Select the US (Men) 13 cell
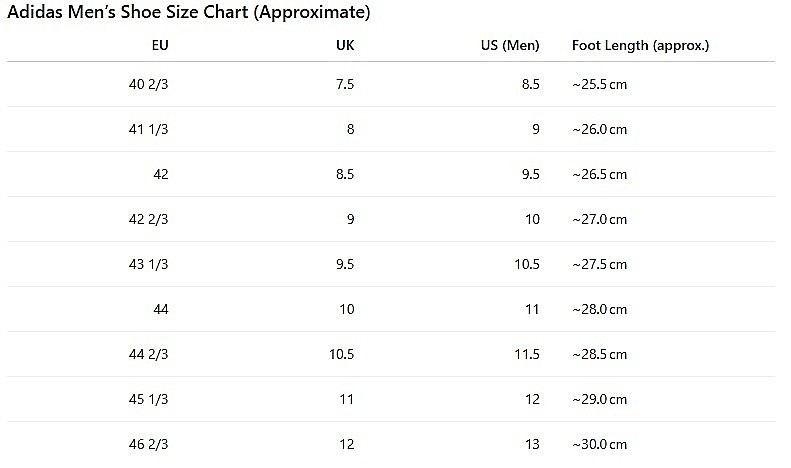Screen dimensions: 791x468 pos(532,444)
